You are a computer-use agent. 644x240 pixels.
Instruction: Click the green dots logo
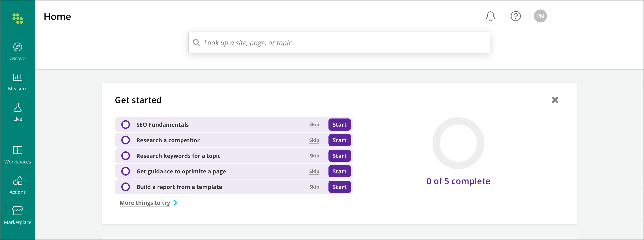(x=17, y=19)
